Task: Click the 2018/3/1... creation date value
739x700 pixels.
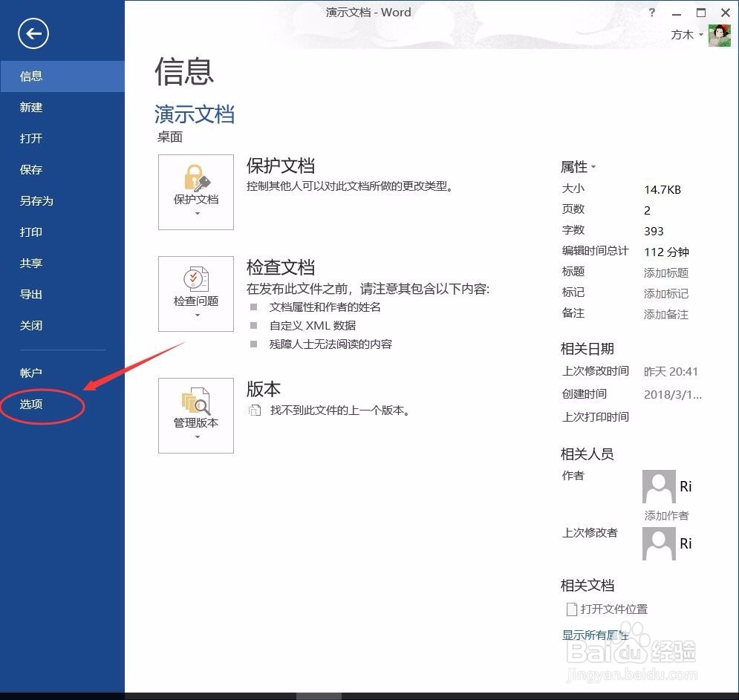Action: point(673,394)
